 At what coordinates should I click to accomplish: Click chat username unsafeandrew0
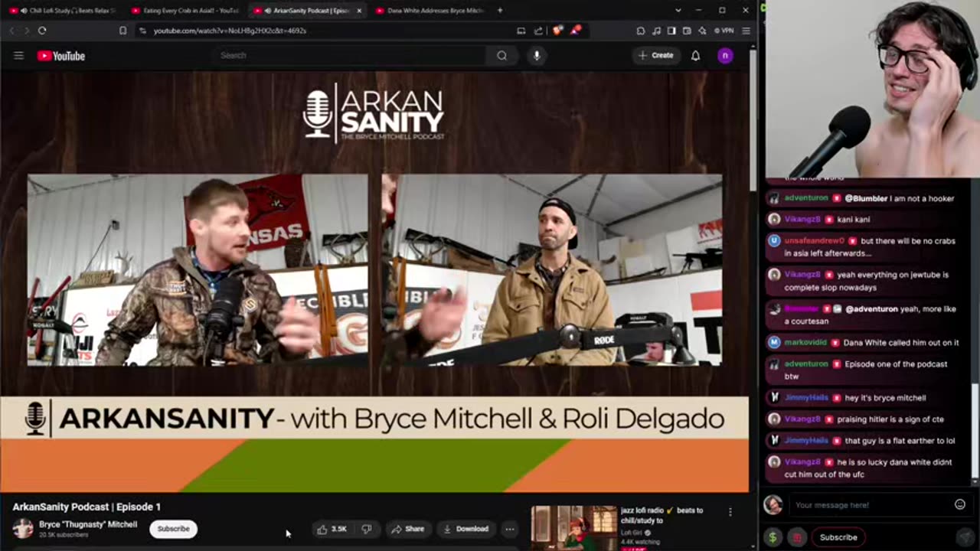[x=814, y=241]
